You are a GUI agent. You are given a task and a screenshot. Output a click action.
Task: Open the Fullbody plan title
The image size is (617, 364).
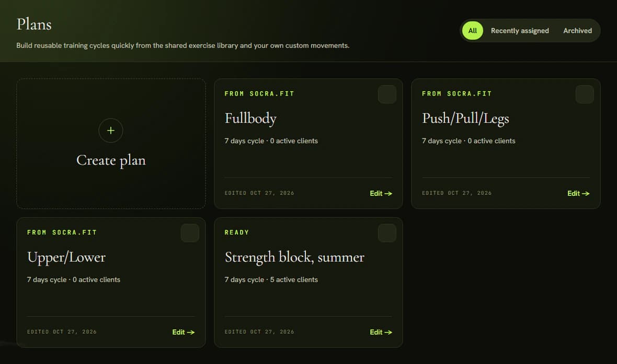tap(250, 119)
